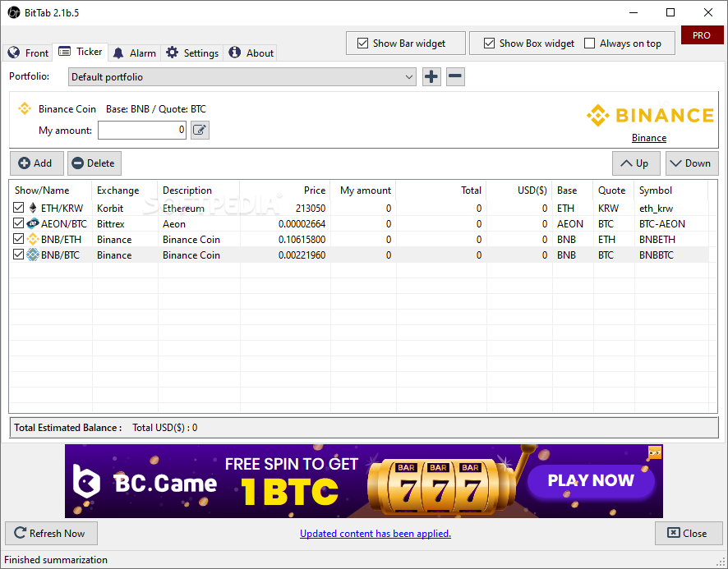Viewport: 728px width, 569px height.
Task: Click the coin icon in BNB/ETH row
Action: pos(33,240)
